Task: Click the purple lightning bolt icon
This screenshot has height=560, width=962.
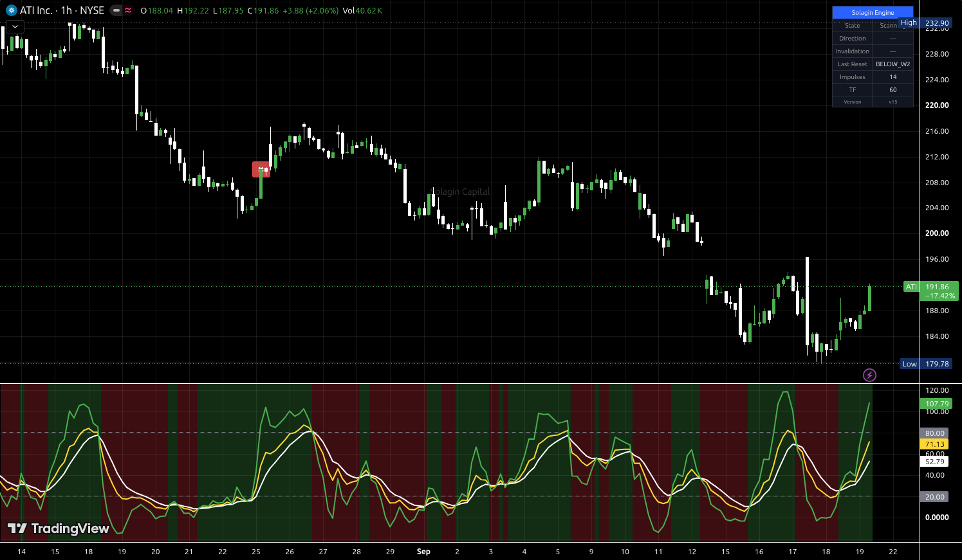Action: tap(869, 375)
